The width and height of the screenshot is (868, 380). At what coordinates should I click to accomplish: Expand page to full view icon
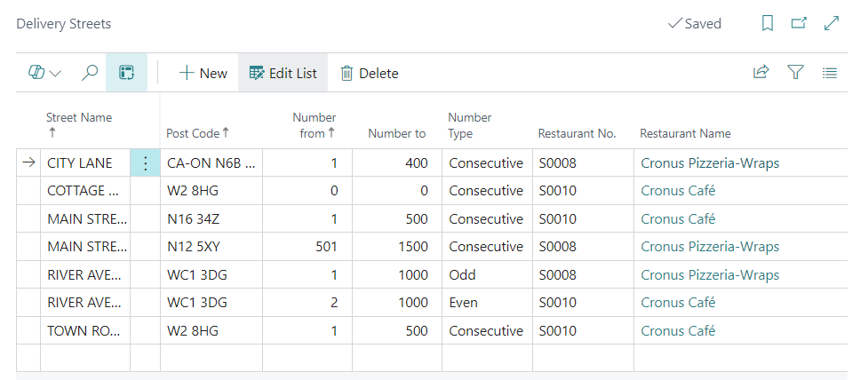click(832, 24)
